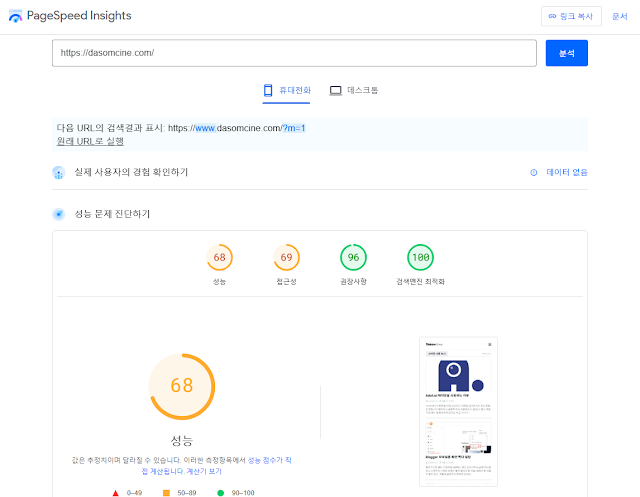The width and height of the screenshot is (640, 497).
Task: Open the PageSpeed Insights title link
Action: pyautogui.click(x=79, y=16)
